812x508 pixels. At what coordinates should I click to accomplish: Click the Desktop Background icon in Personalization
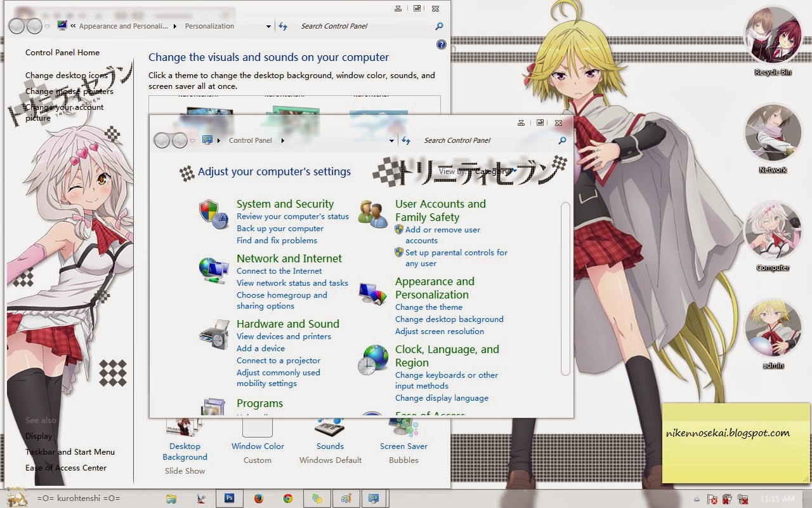185,427
